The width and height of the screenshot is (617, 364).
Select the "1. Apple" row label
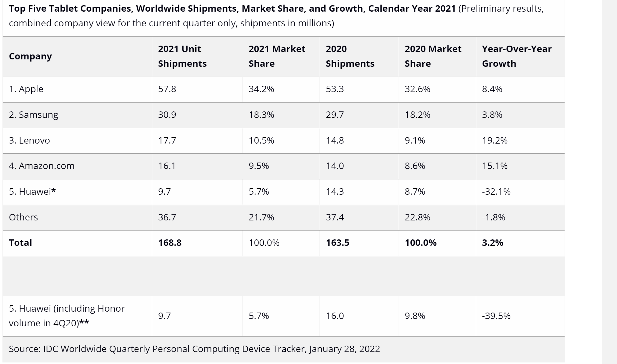[26, 89]
